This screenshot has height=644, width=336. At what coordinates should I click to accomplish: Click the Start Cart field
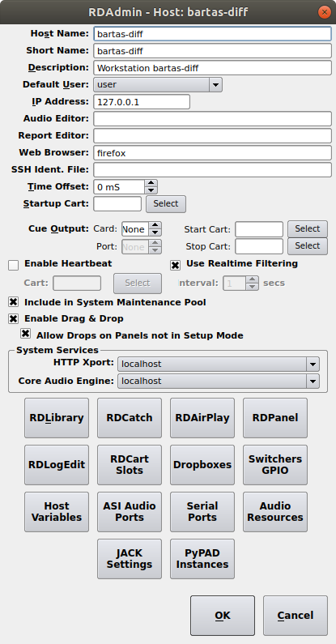[259, 229]
